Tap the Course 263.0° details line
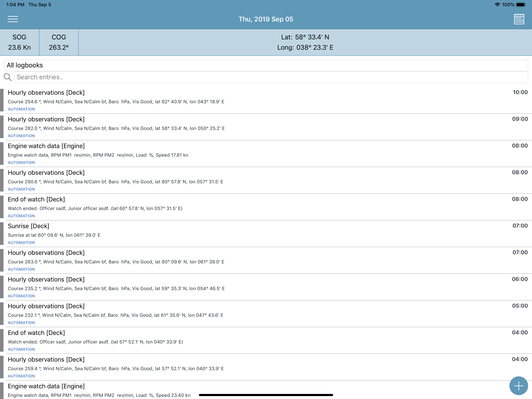This screenshot has width=532, height=399. point(116,262)
